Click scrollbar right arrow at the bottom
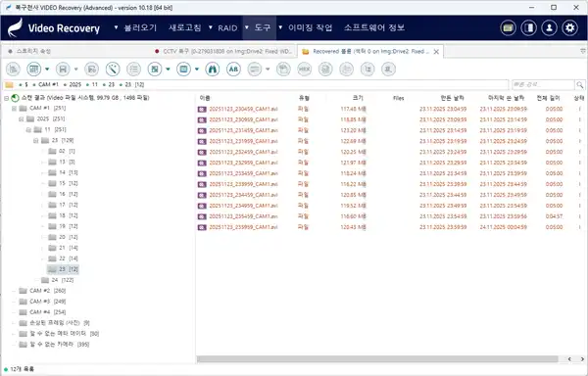588x376 pixels. (582, 359)
